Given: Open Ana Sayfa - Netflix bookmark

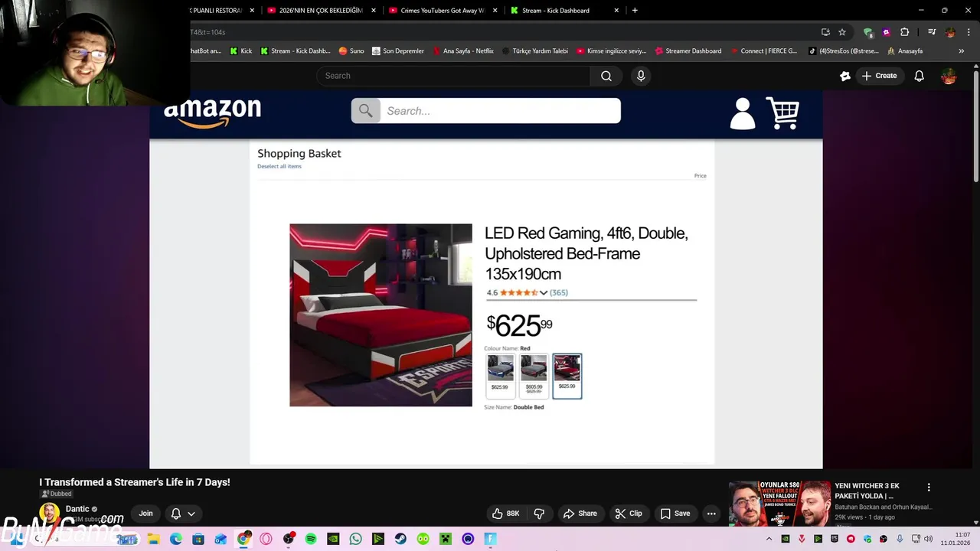Looking at the screenshot, I should pos(463,51).
